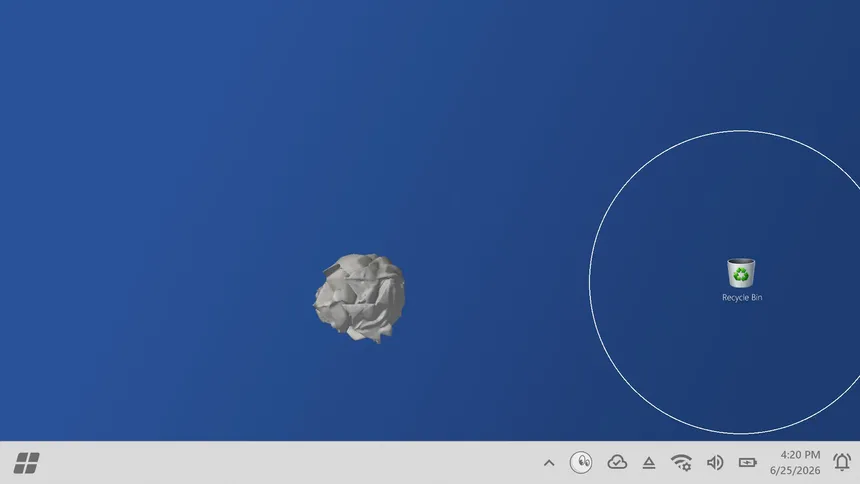The width and height of the screenshot is (860, 484).
Task: Click the eject hardware tray icon
Action: 649,463
